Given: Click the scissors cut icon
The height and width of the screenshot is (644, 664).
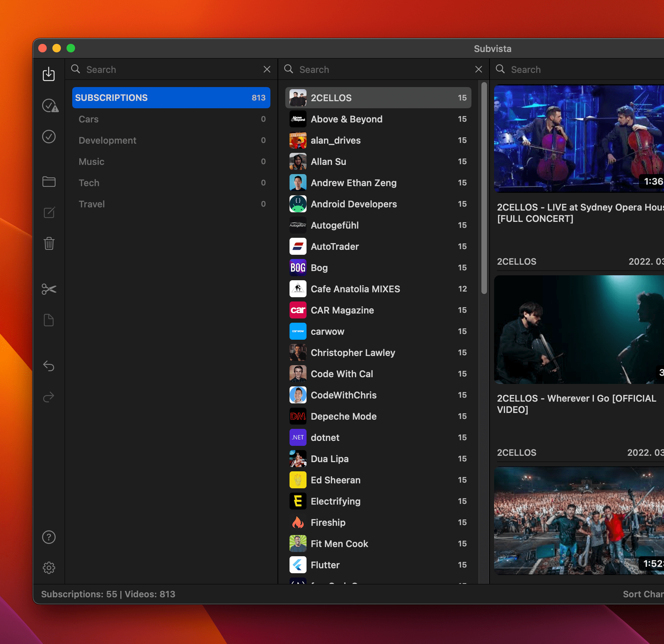Looking at the screenshot, I should 49,289.
